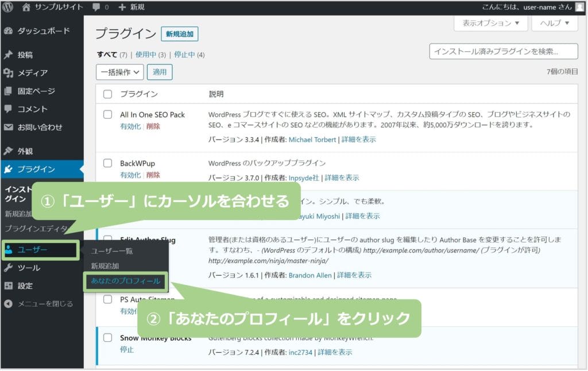
Task: Open 詳細を表示 for Snow Monkey Blocks
Action: [335, 353]
